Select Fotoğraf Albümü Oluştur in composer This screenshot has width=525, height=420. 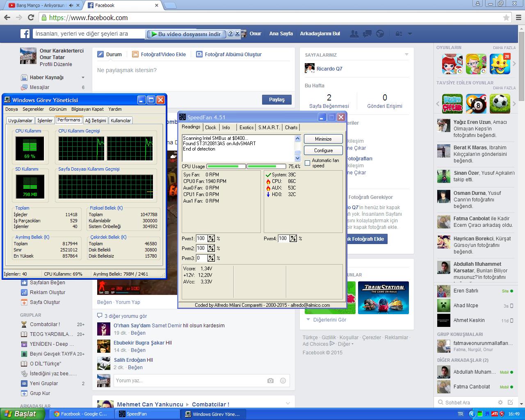click(229, 54)
